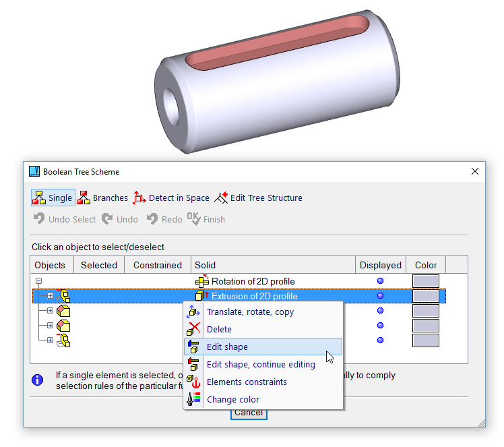This screenshot has height=447, width=504.
Task: Open Edit Tree Structure tool
Action: tap(221, 198)
